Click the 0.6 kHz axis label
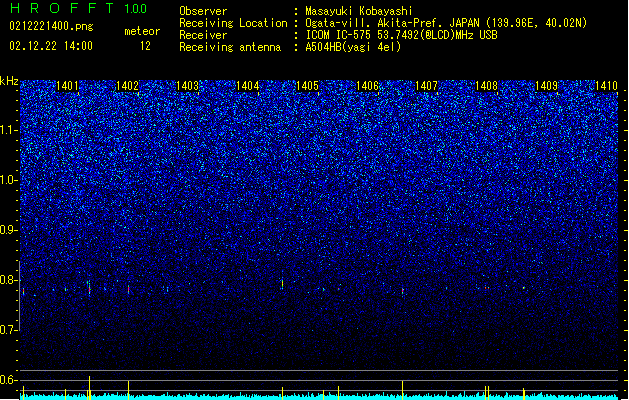This screenshot has width=629, height=400. click(x=9, y=380)
